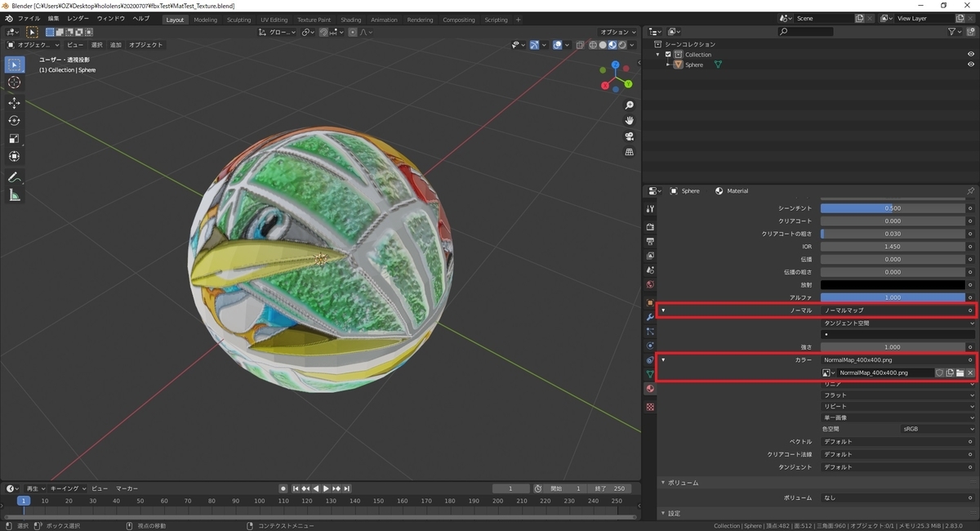Open the Particles properties tab
The height and width of the screenshot is (531, 980).
(x=650, y=331)
